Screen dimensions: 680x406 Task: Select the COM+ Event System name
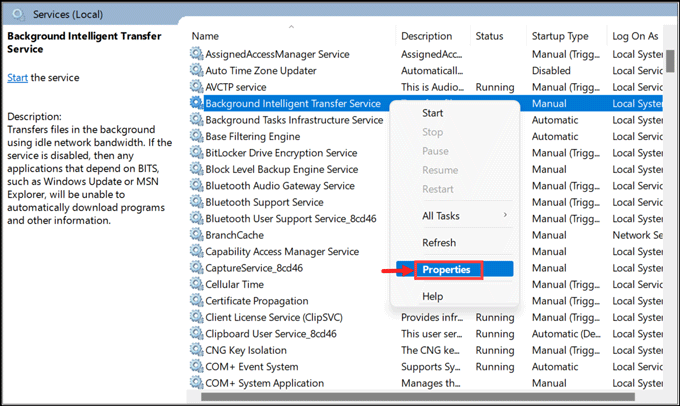coord(252,367)
